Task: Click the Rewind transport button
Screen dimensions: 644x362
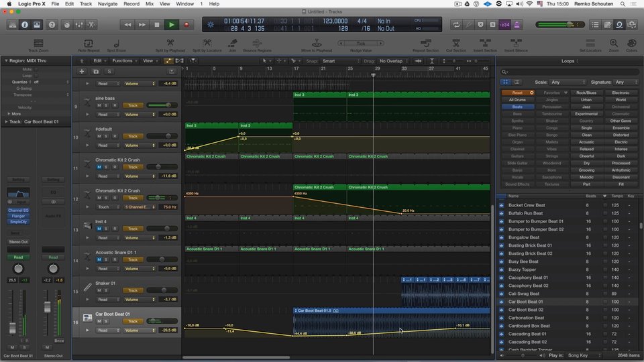Action: coord(127,25)
